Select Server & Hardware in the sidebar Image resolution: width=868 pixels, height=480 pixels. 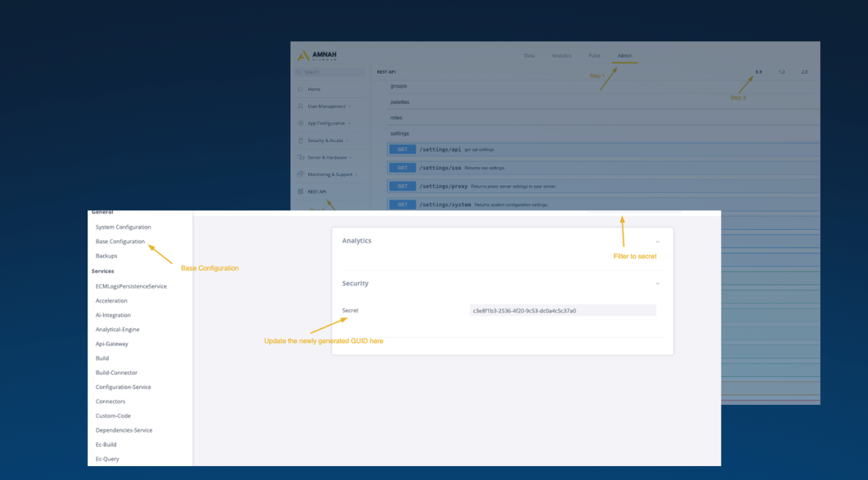pyautogui.click(x=326, y=157)
